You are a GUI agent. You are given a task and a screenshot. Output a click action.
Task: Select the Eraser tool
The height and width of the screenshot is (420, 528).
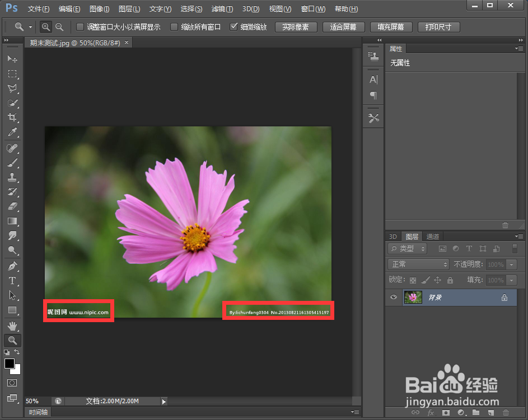coord(12,206)
